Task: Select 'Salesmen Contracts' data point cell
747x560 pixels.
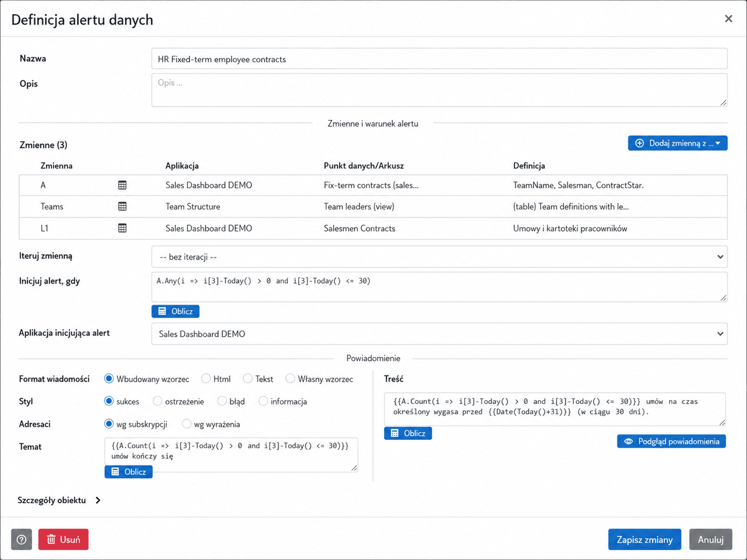Action: [360, 228]
